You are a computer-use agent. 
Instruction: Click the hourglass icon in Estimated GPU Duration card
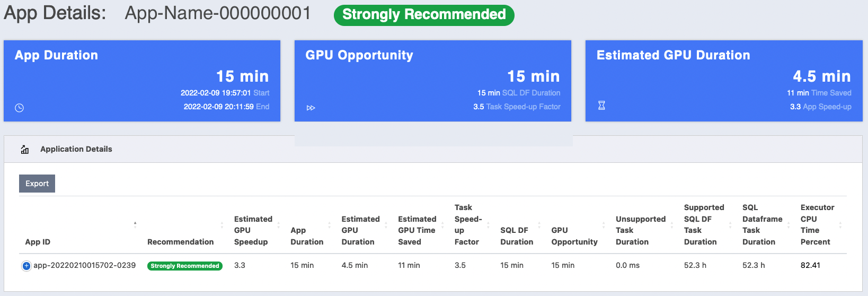(601, 106)
